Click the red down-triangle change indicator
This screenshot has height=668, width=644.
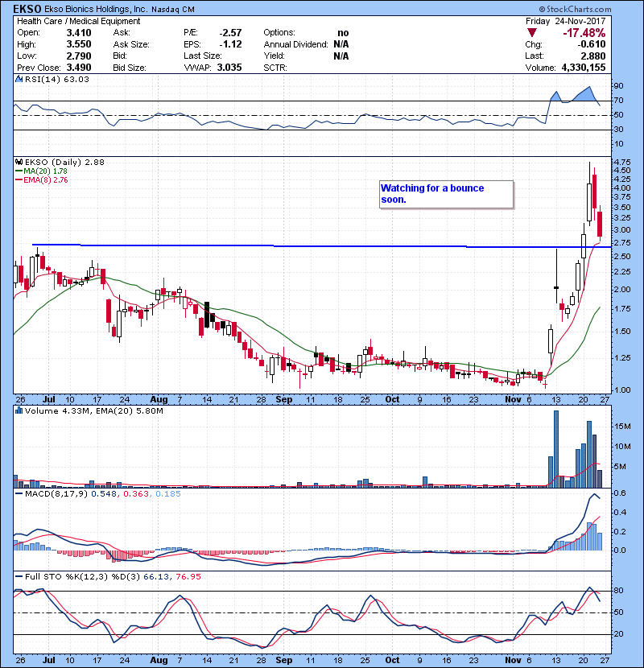(x=531, y=32)
